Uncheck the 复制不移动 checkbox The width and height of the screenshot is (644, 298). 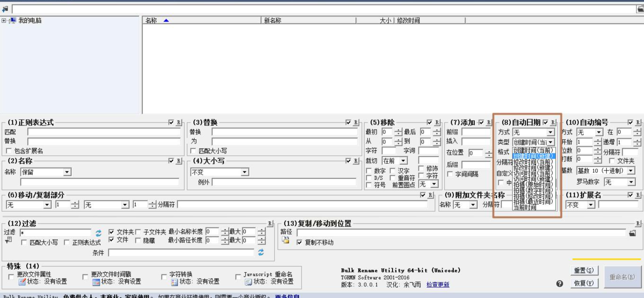click(x=299, y=242)
